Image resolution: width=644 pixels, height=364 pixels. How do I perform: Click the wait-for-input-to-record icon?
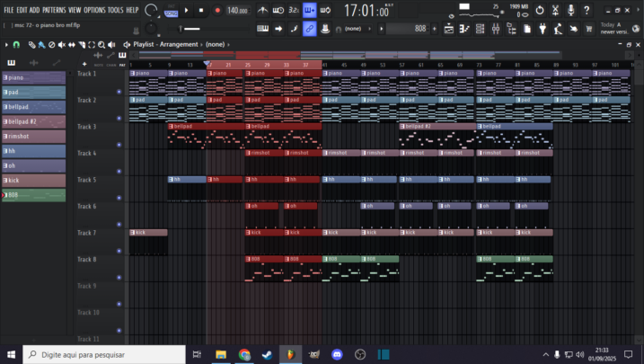pyautogui.click(x=278, y=10)
